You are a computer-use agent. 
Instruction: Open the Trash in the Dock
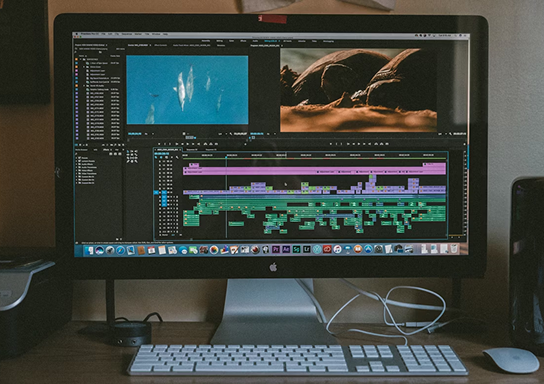(454, 248)
